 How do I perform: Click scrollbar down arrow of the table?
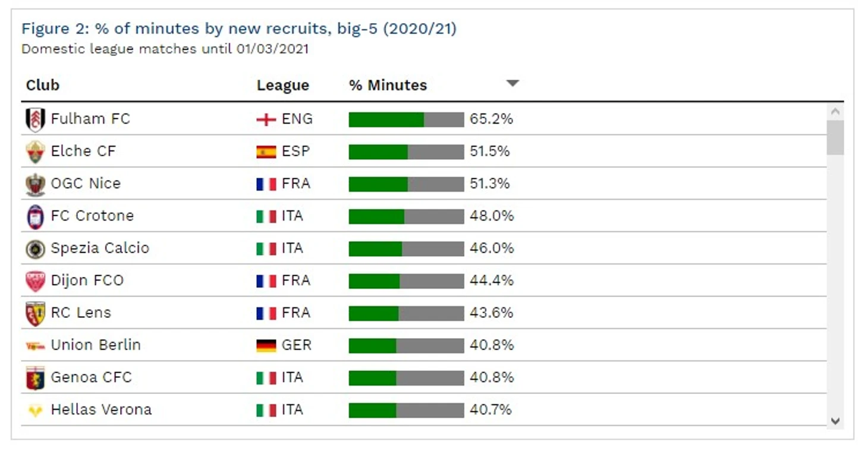[x=835, y=421]
